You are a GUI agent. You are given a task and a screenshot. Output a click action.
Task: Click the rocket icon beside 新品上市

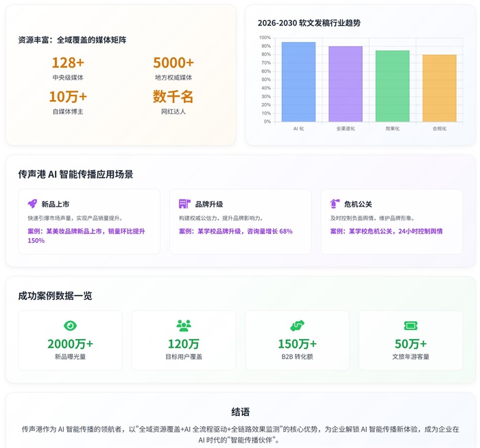(x=32, y=204)
